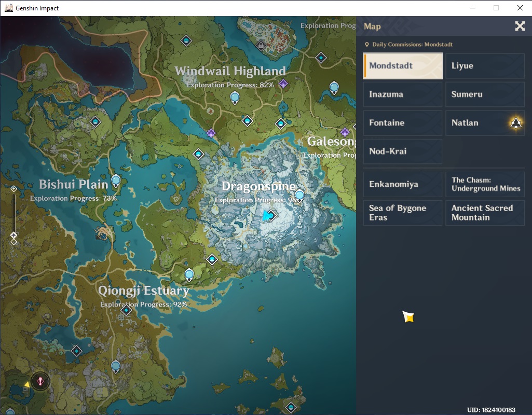The height and width of the screenshot is (415, 532).
Task: Click purple marker on the coast northwest of Dragonspine
Action: (x=211, y=133)
